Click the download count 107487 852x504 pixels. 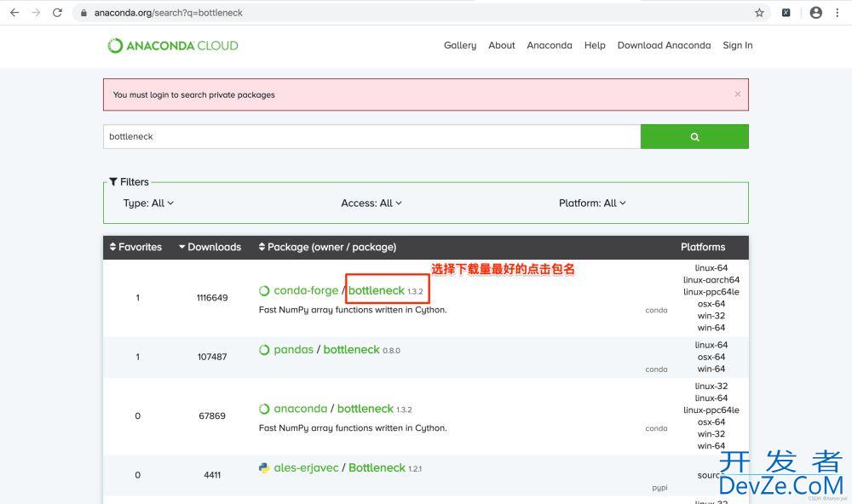(x=212, y=357)
